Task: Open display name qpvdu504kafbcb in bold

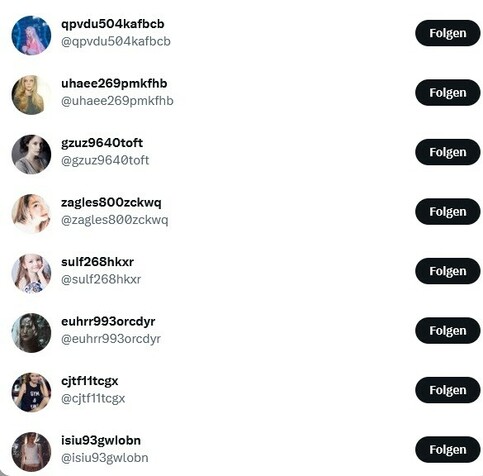Action: (113, 24)
